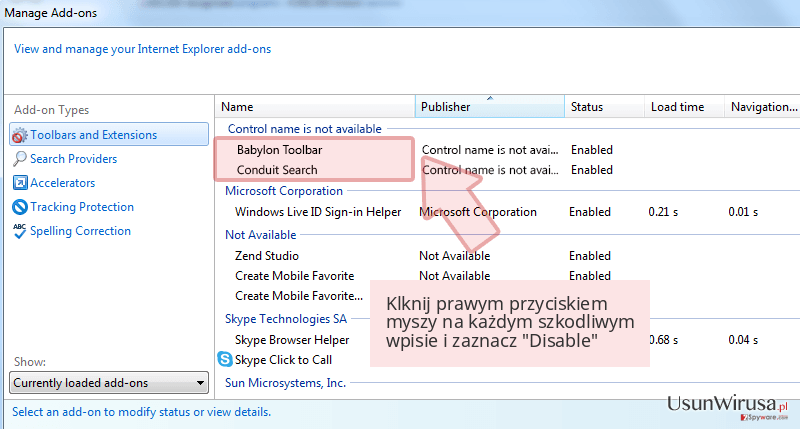Open the Currently loaded add-ons dropdown
800x429 pixels.
[109, 383]
